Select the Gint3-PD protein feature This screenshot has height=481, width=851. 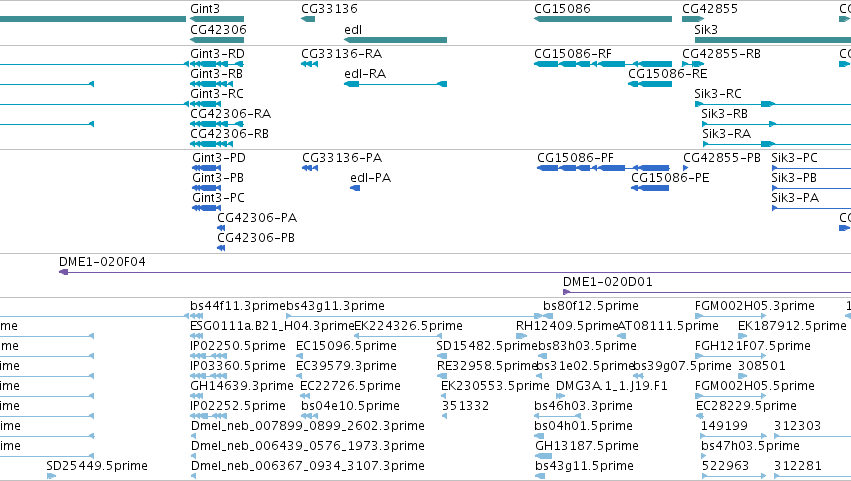[206, 168]
